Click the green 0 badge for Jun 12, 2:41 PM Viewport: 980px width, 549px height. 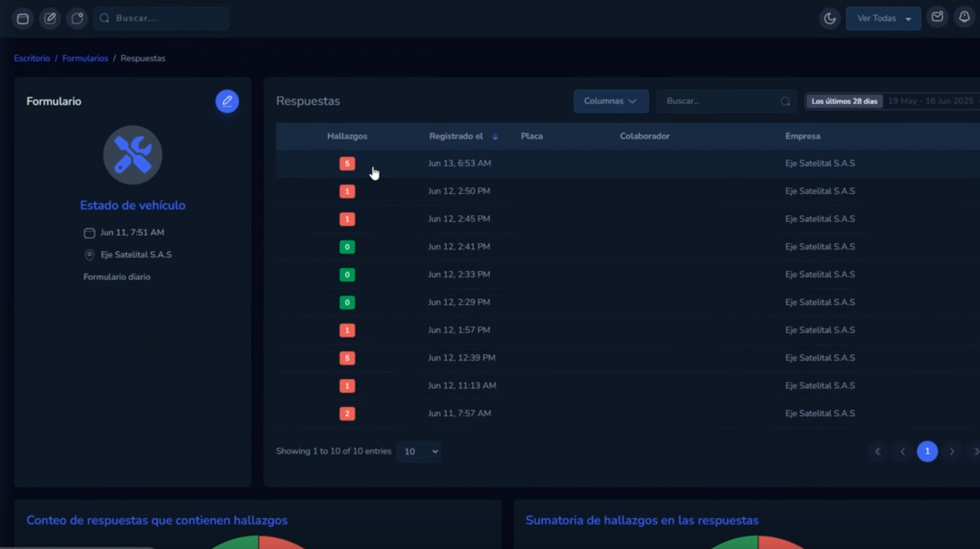pyautogui.click(x=347, y=247)
